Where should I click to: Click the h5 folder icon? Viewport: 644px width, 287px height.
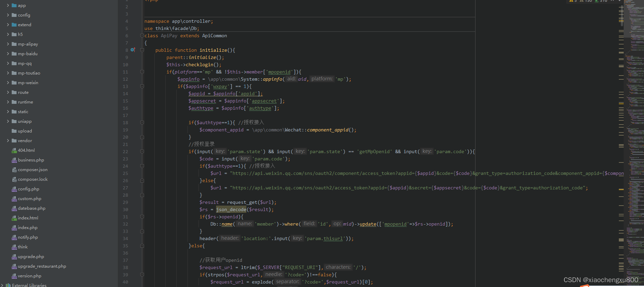[x=14, y=34]
